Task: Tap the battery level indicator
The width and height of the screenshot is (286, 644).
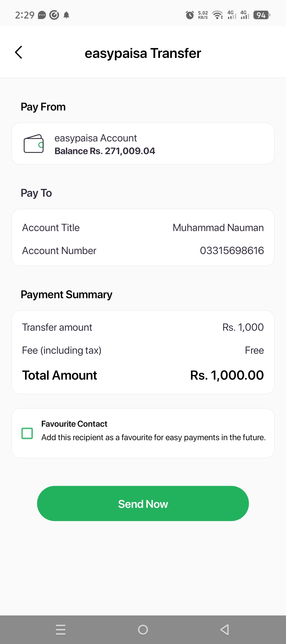Action: [x=262, y=15]
